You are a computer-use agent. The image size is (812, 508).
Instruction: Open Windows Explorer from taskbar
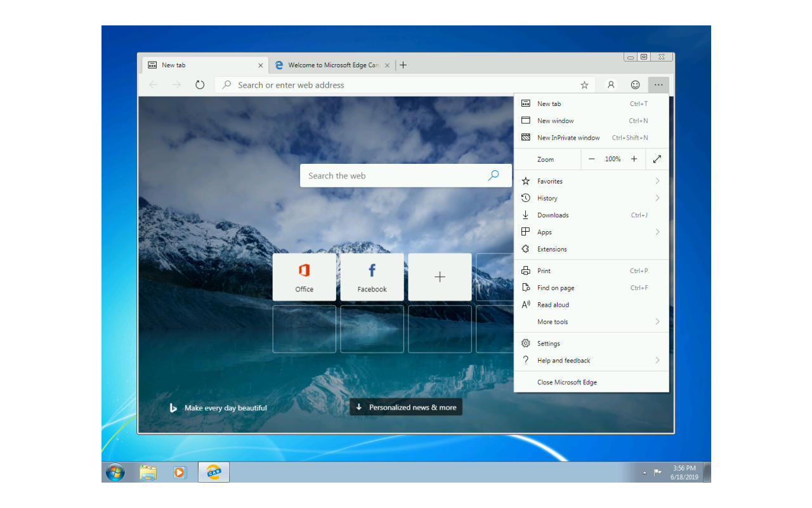[x=148, y=472]
